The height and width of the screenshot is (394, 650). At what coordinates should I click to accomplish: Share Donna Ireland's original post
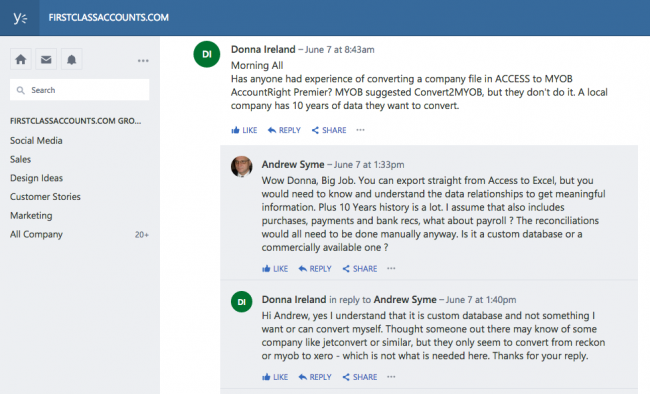[329, 130]
